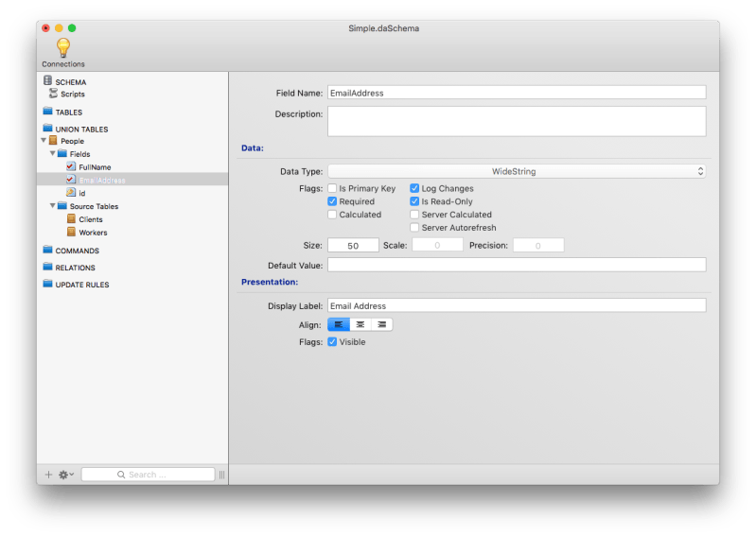Viewport: 756px width, 537px height.
Task: Select UNION TABLES section label
Action: click(x=81, y=130)
